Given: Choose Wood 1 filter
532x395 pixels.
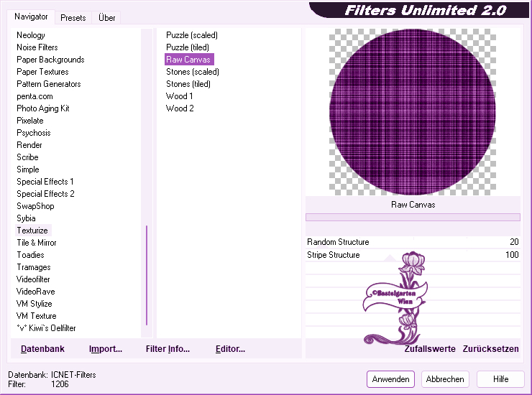Looking at the screenshot, I should point(180,96).
